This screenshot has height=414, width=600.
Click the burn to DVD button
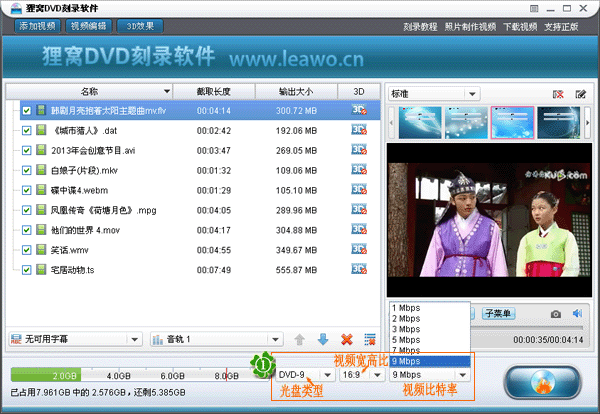click(543, 382)
